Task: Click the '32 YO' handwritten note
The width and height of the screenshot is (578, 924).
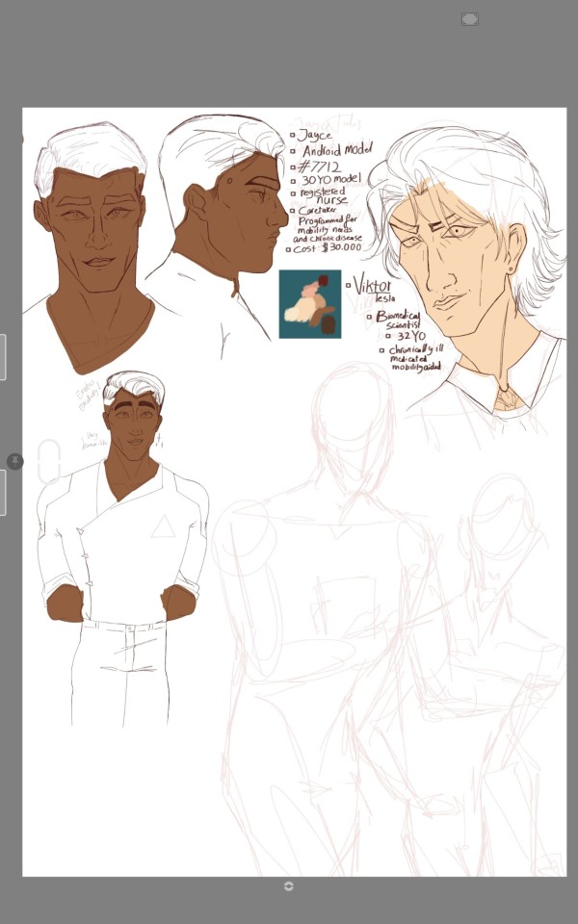Action: click(x=411, y=336)
